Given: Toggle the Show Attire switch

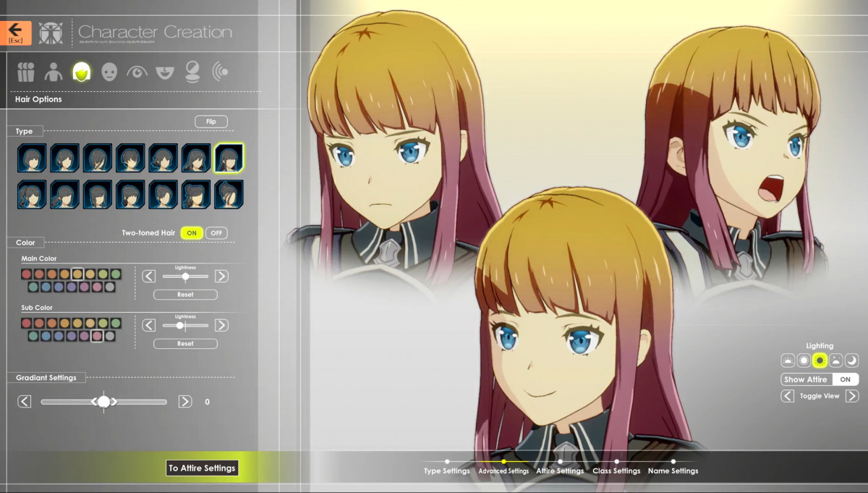Looking at the screenshot, I should pos(844,379).
